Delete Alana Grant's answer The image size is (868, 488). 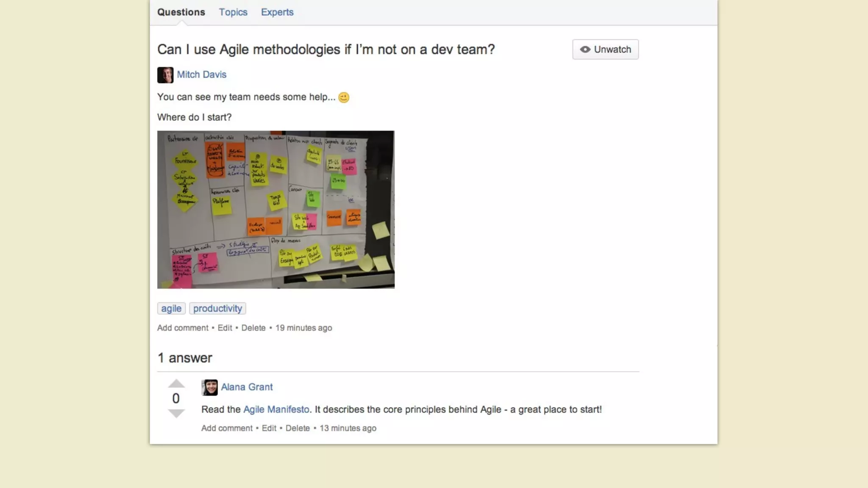coord(298,428)
